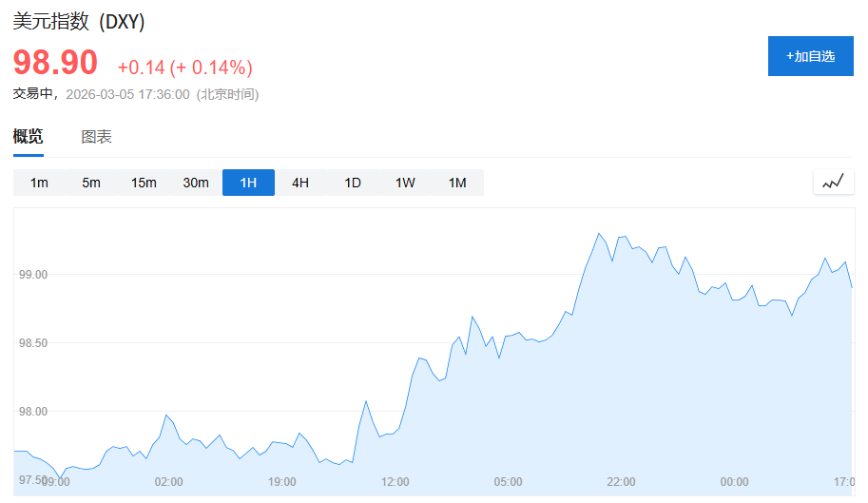868x503 pixels.
Task: Add DXY to watchlist with +加自选
Action: coord(810,56)
